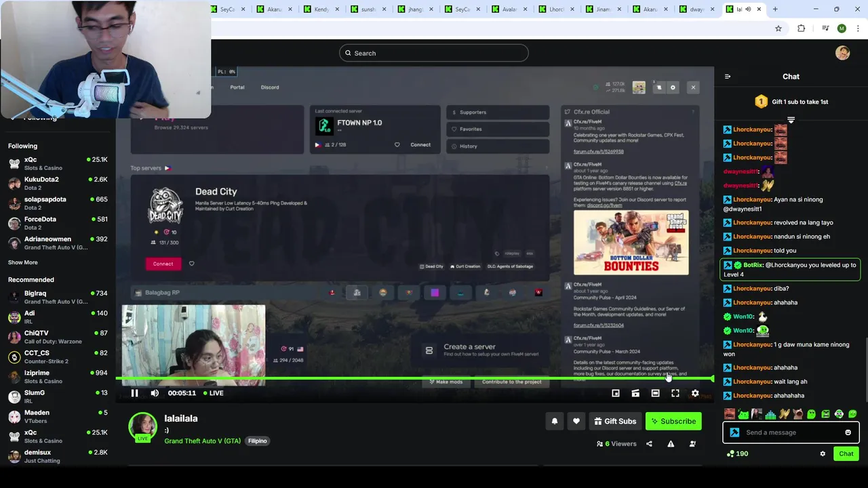Open the 190 channel points balance
This screenshot has width=868, height=488.
[x=737, y=453]
